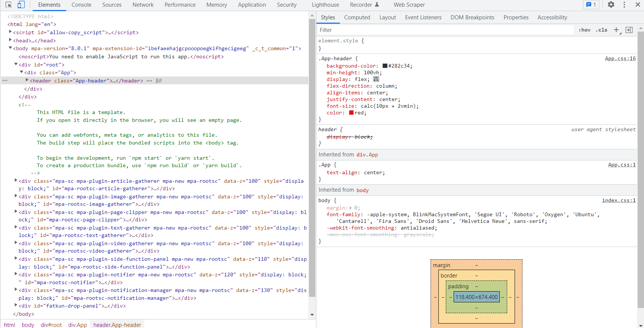Focus the styles Filter input field
Image resolution: width=644 pixels, height=328 pixels.
point(445,30)
